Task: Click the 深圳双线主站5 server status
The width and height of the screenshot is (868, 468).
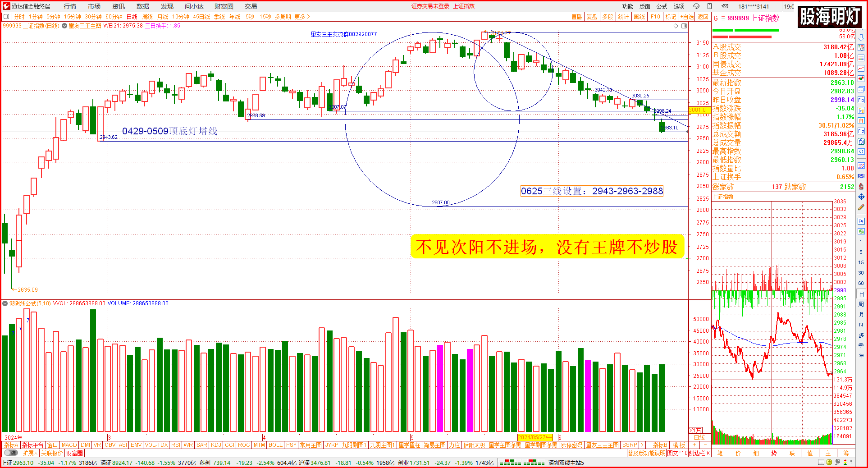Action: pos(566,463)
